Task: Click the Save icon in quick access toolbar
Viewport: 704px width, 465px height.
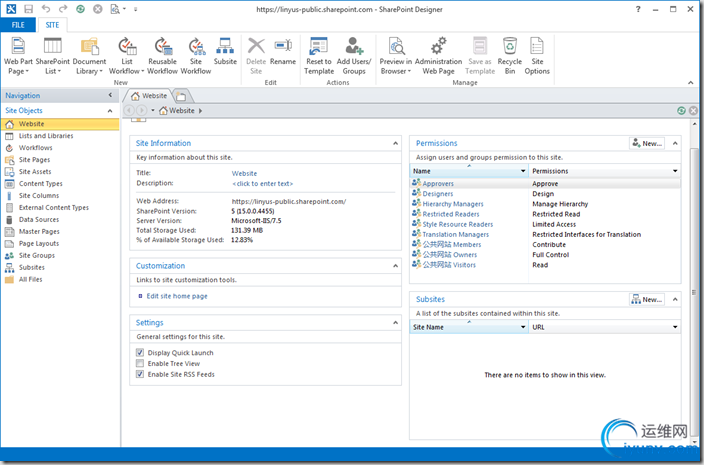Action: pyautogui.click(x=28, y=9)
